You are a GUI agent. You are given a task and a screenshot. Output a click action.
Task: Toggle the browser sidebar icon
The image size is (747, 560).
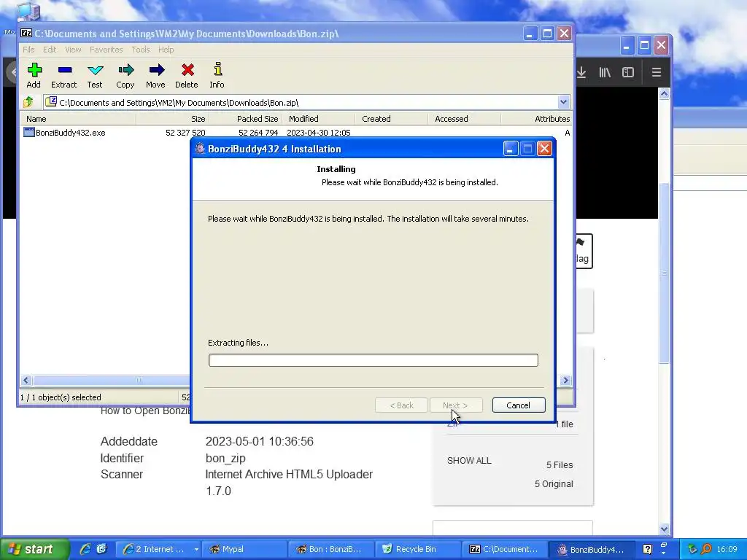click(628, 72)
